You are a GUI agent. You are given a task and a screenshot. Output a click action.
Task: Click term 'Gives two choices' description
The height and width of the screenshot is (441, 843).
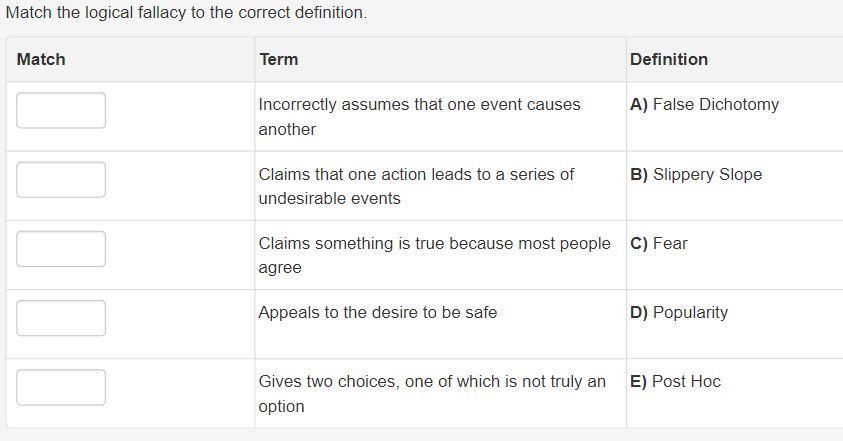pyautogui.click(x=432, y=393)
